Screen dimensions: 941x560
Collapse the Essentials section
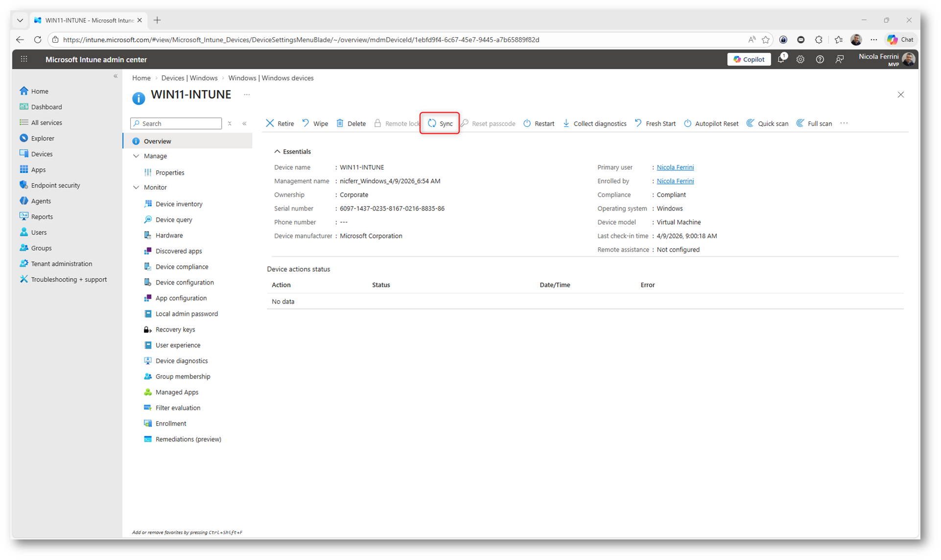(277, 152)
